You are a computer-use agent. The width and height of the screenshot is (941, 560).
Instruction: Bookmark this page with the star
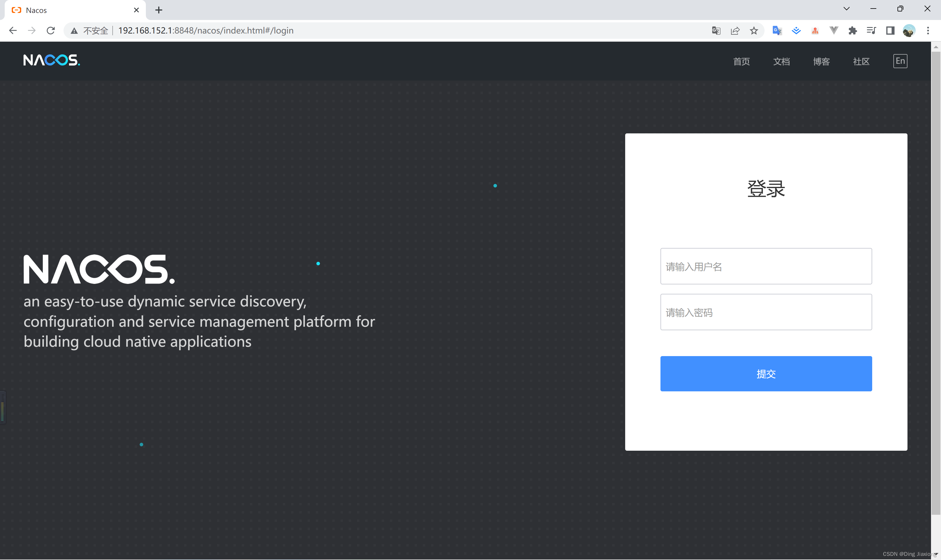pos(754,31)
